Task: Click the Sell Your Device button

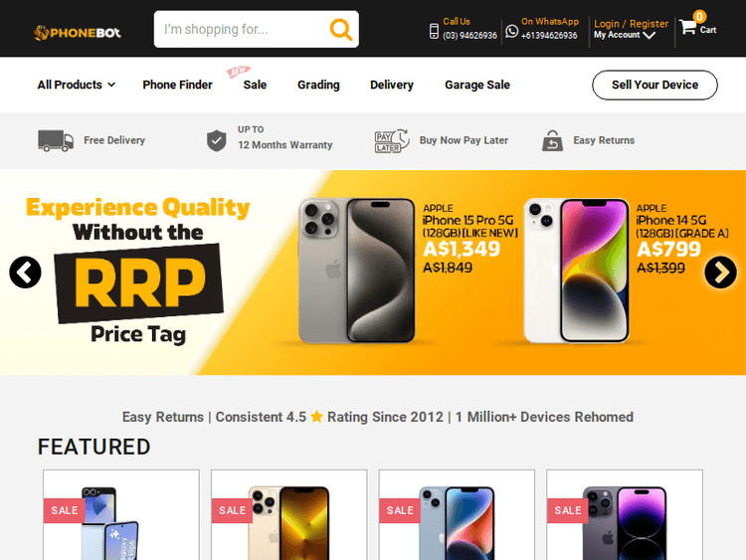Action: point(654,85)
